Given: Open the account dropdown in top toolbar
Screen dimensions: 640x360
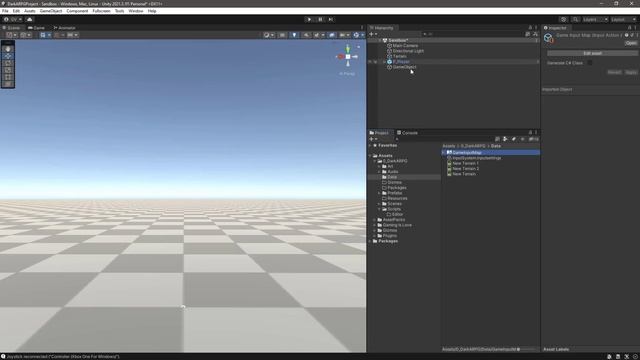Looking at the screenshot, I should (13, 19).
